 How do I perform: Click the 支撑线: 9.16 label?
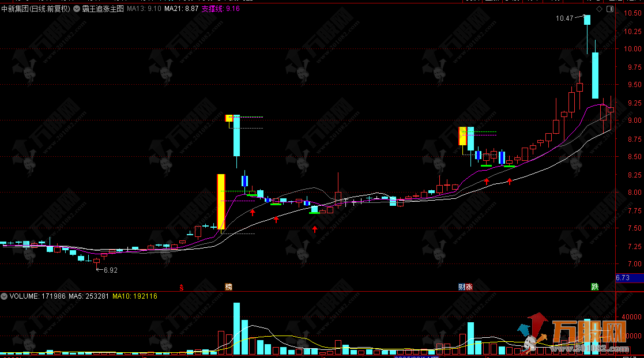tap(221, 9)
